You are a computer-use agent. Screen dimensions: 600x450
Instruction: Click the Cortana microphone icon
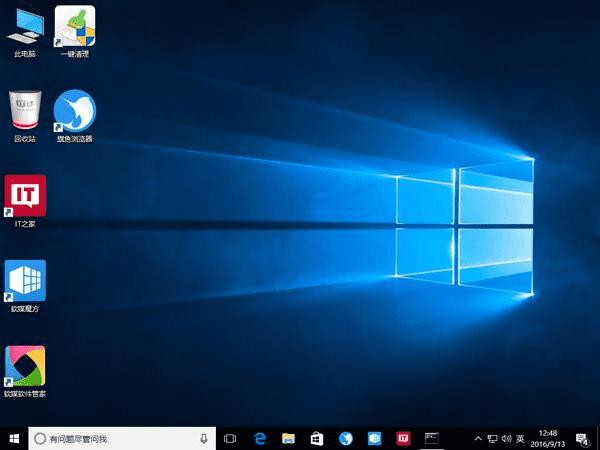pos(204,439)
